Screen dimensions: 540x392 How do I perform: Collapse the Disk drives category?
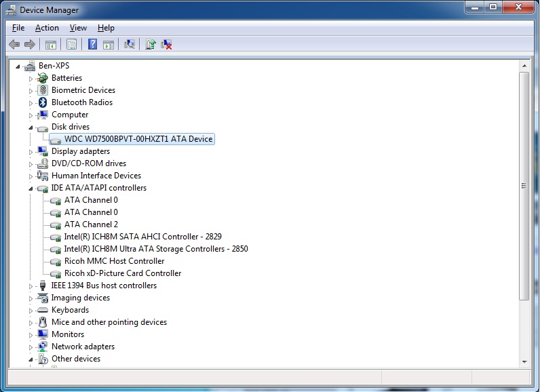pyautogui.click(x=31, y=128)
